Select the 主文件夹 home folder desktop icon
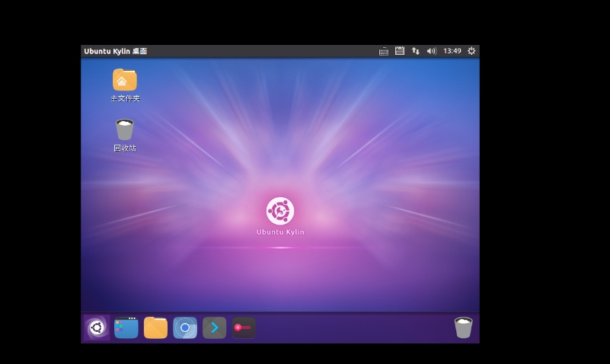 [x=125, y=80]
